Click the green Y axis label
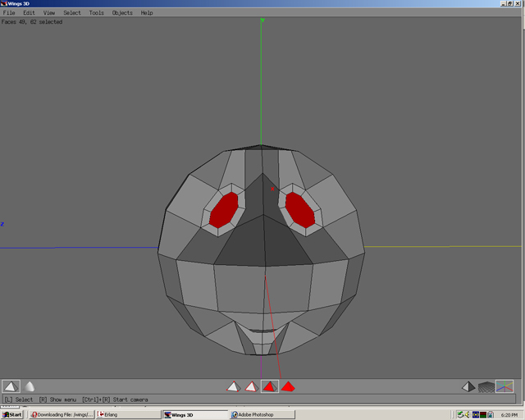Image resolution: width=525 pixels, height=420 pixels. point(262,21)
